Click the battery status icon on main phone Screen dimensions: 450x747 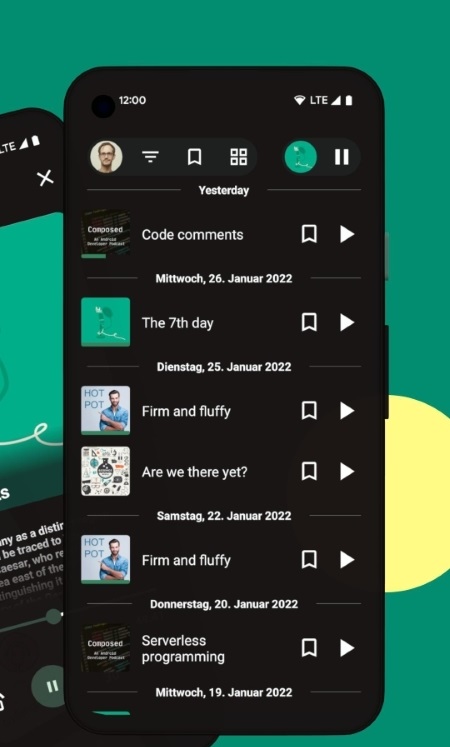[349, 100]
